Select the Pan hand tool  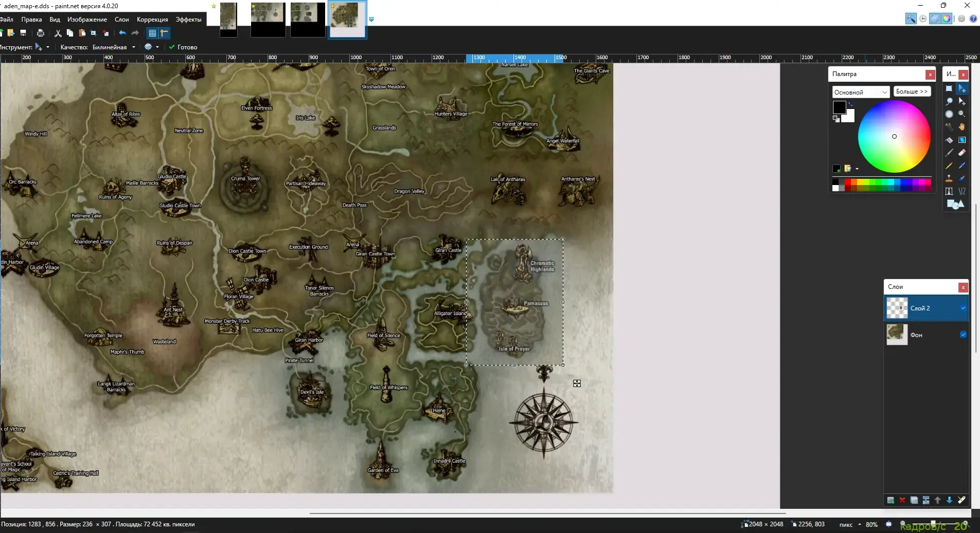pos(962,127)
